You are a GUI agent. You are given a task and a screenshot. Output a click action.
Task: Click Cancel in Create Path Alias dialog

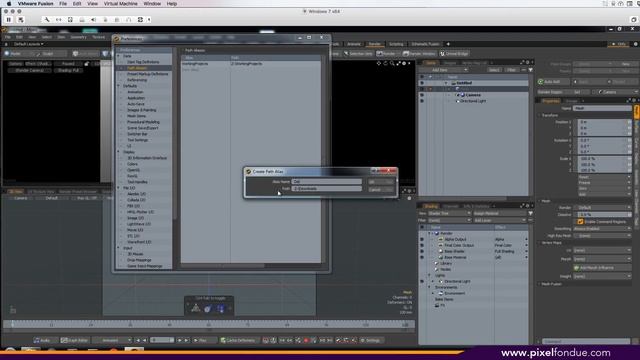coord(380,189)
